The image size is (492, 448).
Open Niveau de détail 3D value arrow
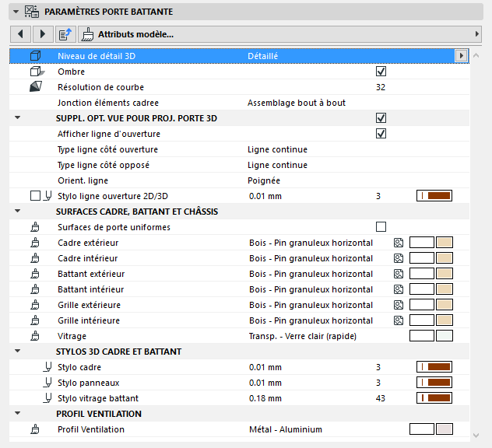tap(461, 56)
